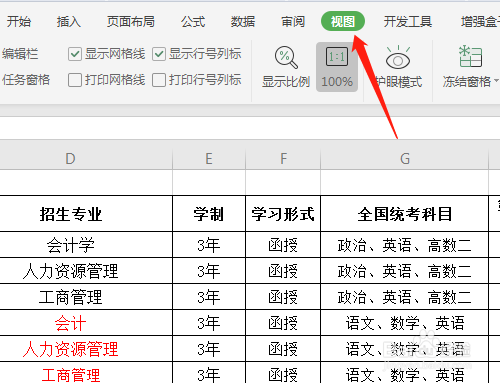Click 函授 in red 会计 row
500x383 pixels.
point(283,323)
